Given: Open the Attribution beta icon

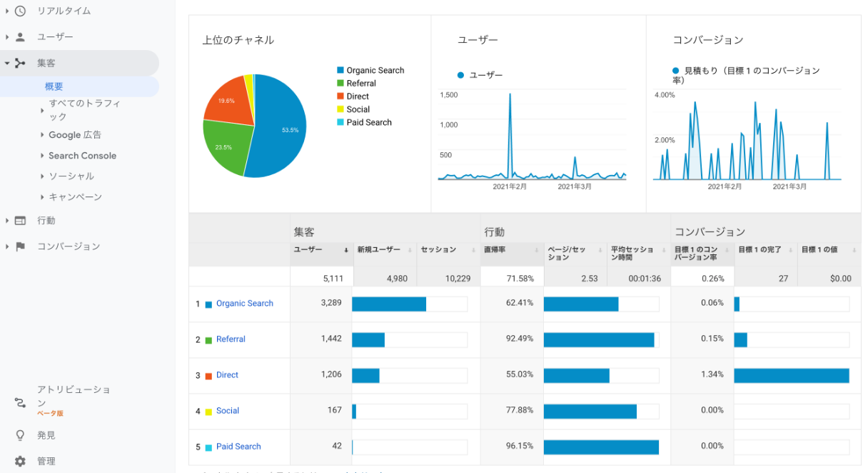Looking at the screenshot, I should [20, 402].
